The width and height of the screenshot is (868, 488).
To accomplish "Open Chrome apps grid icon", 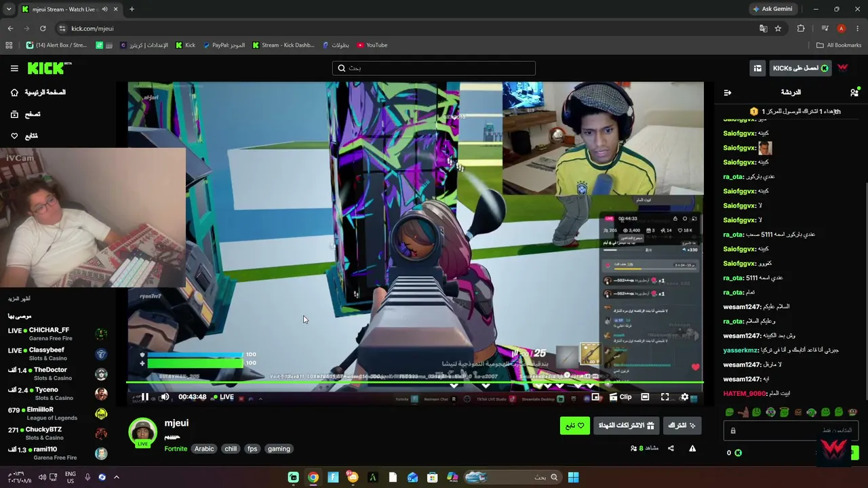I will click(x=9, y=45).
